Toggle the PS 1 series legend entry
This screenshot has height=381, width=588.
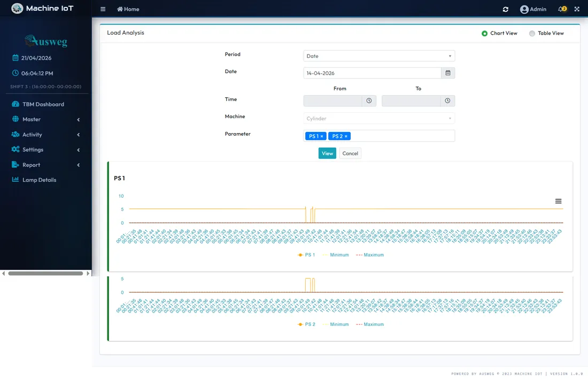(306, 255)
